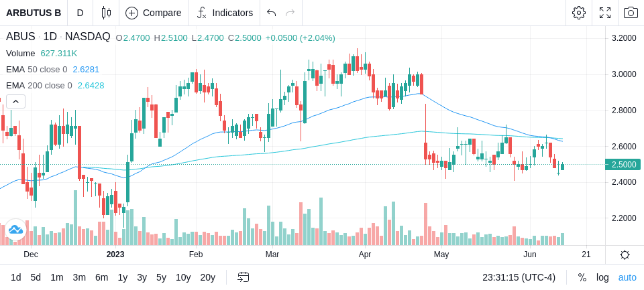Open timezone menu at 23:31:15 (UTC-4)
Viewport: 644px width, 290px height.
click(x=519, y=277)
